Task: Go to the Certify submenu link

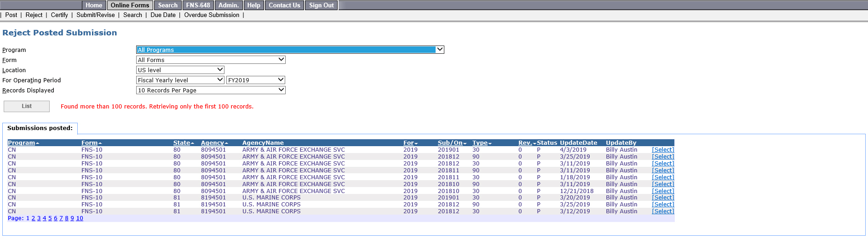Action: click(x=59, y=15)
